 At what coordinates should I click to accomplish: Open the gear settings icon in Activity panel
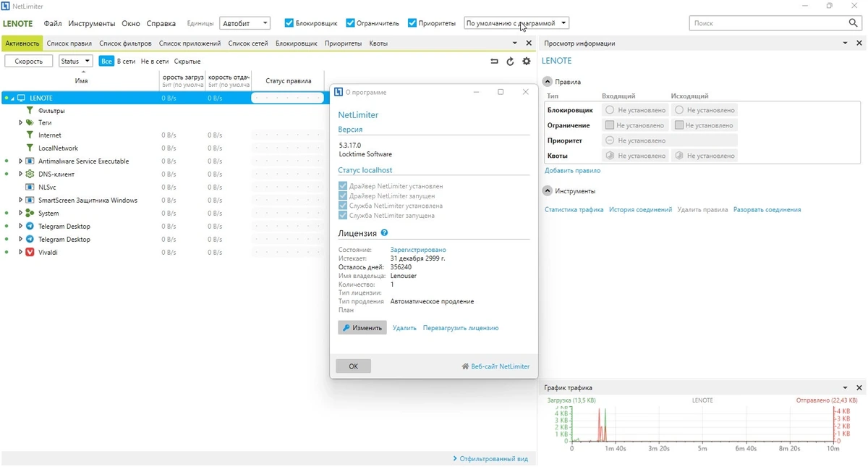tap(527, 62)
